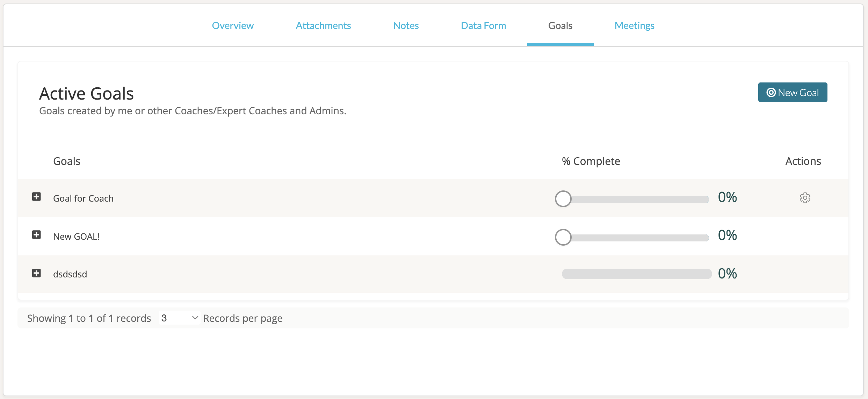This screenshot has height=399, width=868.
Task: Click the Goals tab
Action: coord(560,26)
